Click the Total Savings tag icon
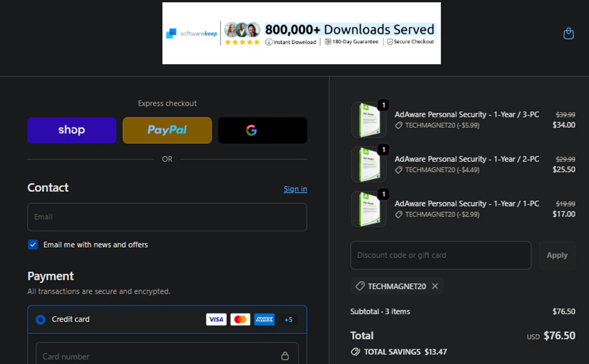This screenshot has height=364, width=589. pyautogui.click(x=355, y=352)
